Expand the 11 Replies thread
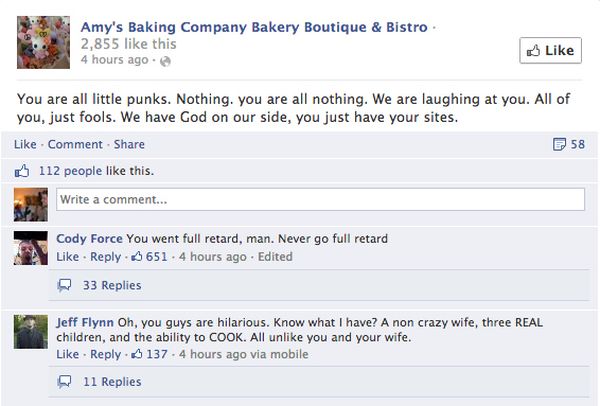Viewport: 600px width, 406px height. [x=112, y=382]
